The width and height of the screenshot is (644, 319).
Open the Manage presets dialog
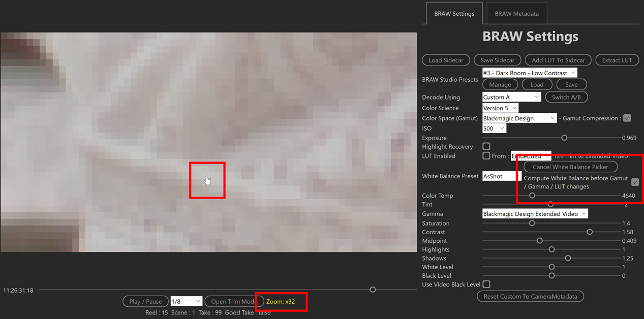500,84
